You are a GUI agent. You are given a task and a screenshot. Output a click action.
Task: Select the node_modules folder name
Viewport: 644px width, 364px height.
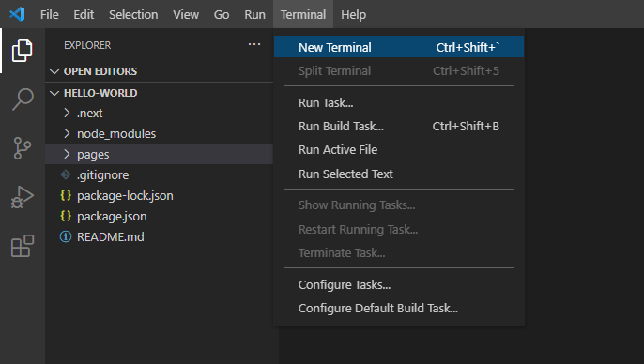tap(116, 134)
